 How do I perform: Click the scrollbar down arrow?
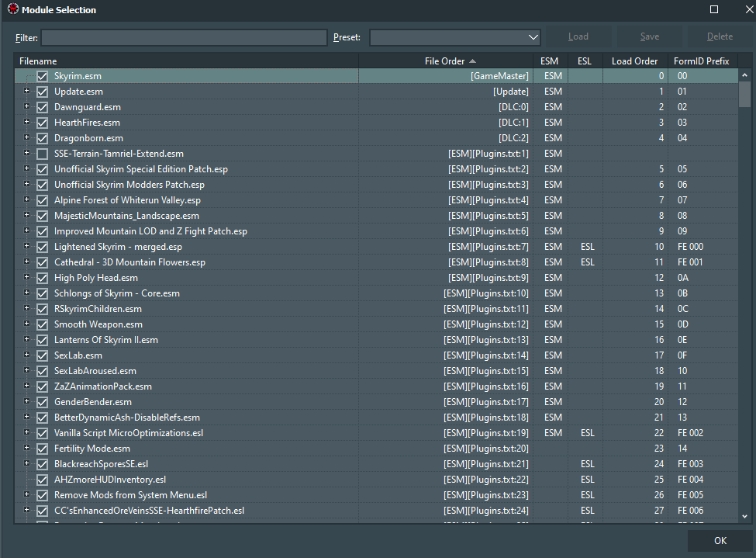click(x=745, y=516)
